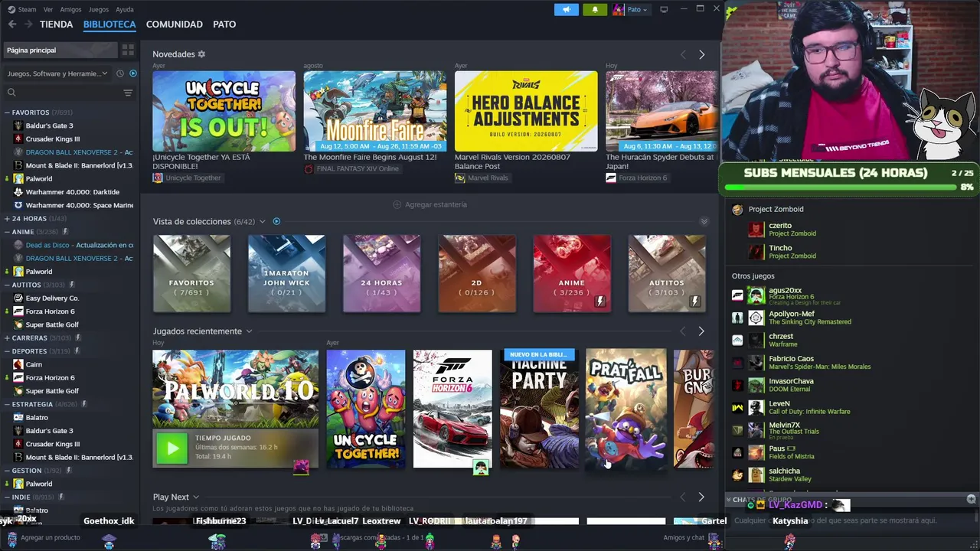Click the Baldur's Gate 3 icon under Favoritos

[x=18, y=126]
